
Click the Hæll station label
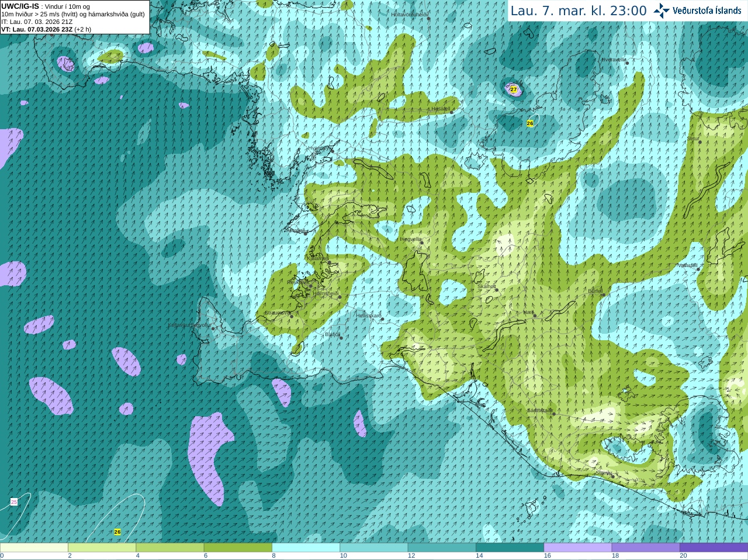[x=528, y=313]
